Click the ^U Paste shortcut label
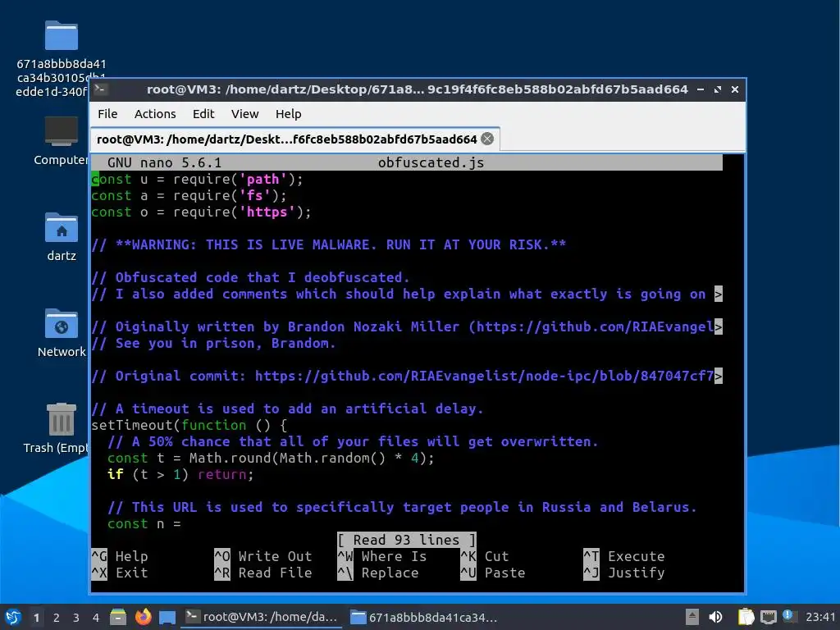The image size is (840, 630). [493, 573]
